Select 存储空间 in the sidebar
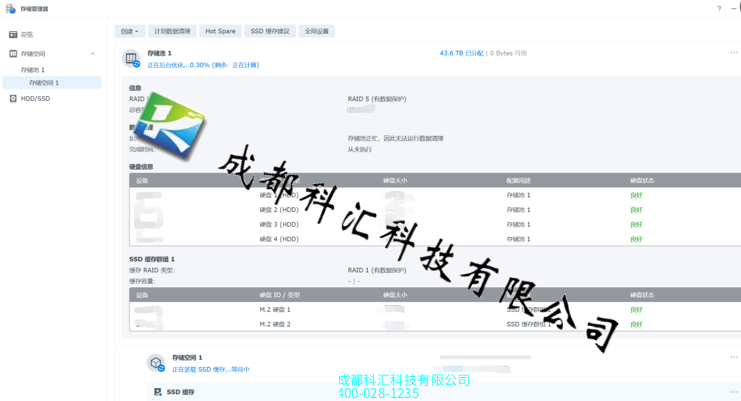The width and height of the screenshot is (741, 401). pyautogui.click(x=33, y=54)
